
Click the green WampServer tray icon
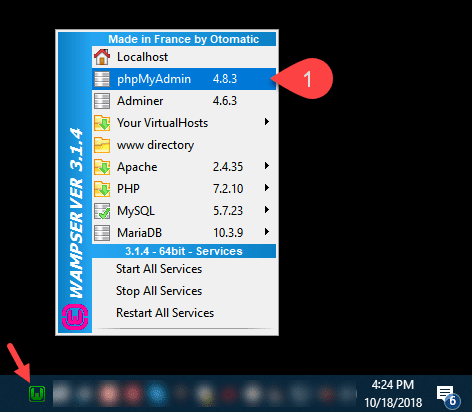coord(37,394)
